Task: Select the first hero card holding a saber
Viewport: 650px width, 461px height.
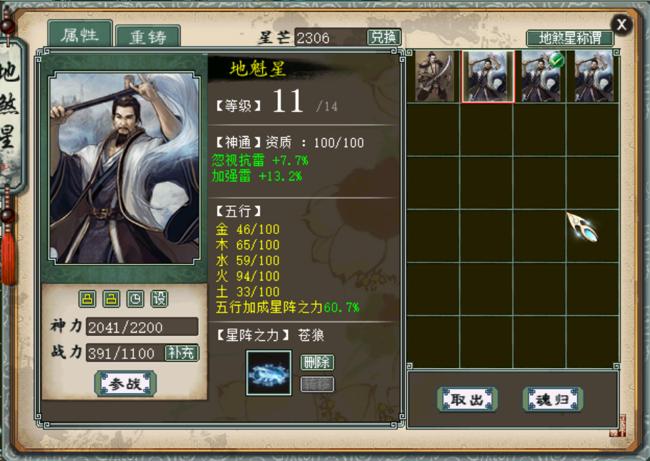Action: coord(434,76)
